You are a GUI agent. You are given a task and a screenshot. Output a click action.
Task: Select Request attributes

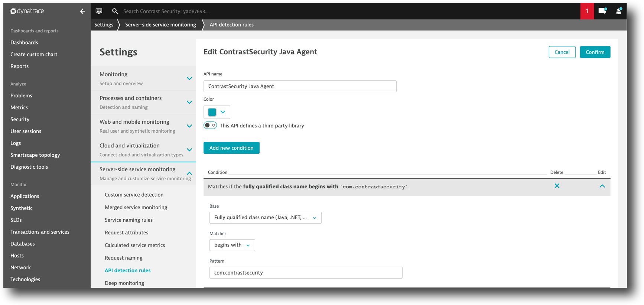126,233
